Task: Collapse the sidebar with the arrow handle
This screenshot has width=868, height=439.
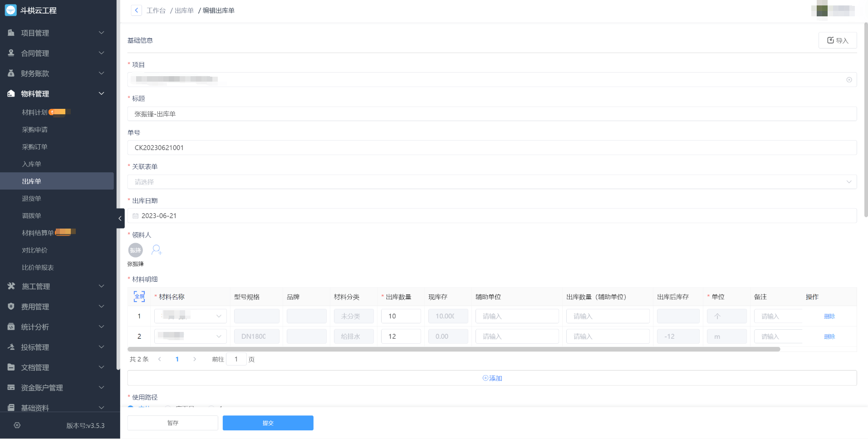Action: [x=120, y=218]
